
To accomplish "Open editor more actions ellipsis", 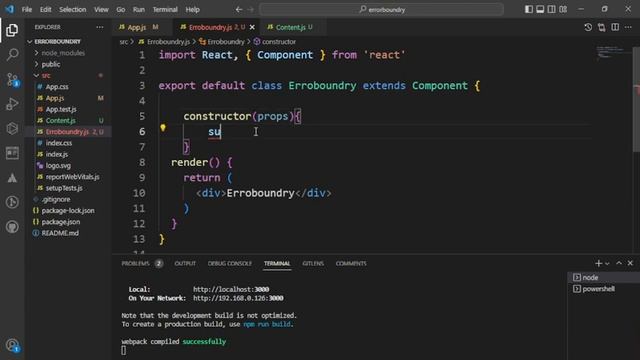I will (628, 27).
